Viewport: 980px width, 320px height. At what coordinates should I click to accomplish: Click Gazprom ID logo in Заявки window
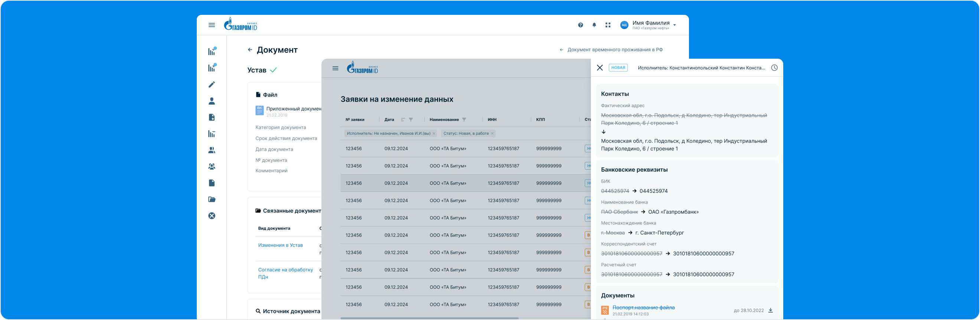pyautogui.click(x=362, y=67)
